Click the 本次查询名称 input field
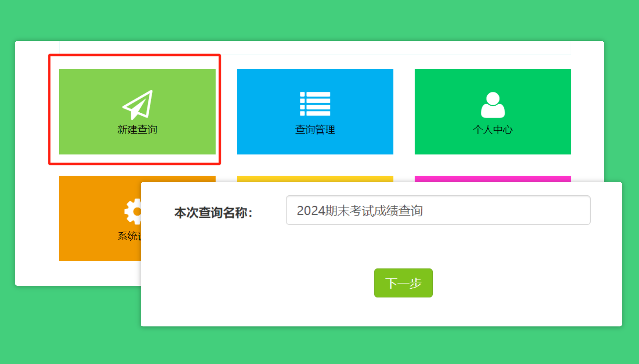Image resolution: width=639 pixels, height=364 pixels. coord(438,210)
